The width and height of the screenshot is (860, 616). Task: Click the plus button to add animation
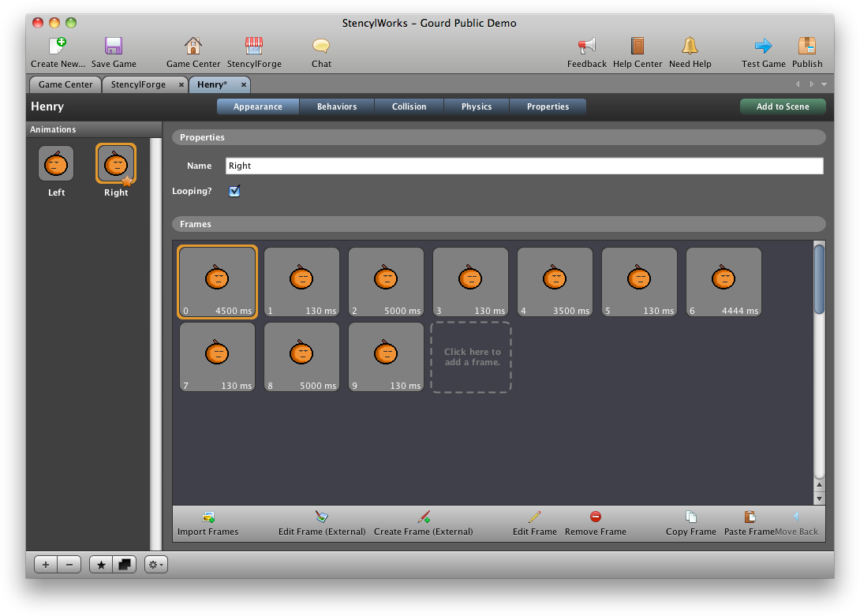[46, 565]
